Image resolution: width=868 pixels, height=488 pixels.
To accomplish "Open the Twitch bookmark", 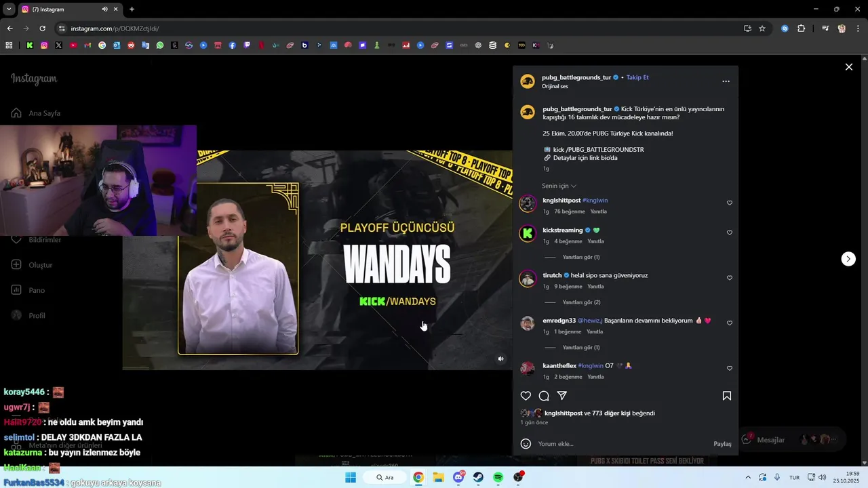I will pyautogui.click(x=247, y=45).
